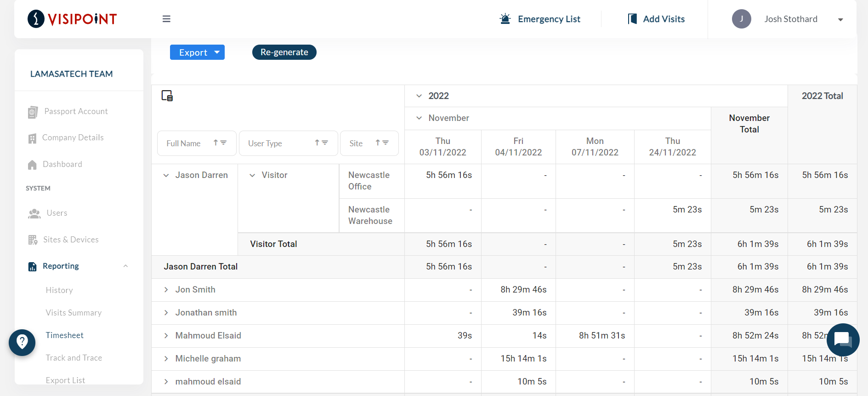
Task: Select Thu 24/11/2022 column header
Action: tap(673, 147)
